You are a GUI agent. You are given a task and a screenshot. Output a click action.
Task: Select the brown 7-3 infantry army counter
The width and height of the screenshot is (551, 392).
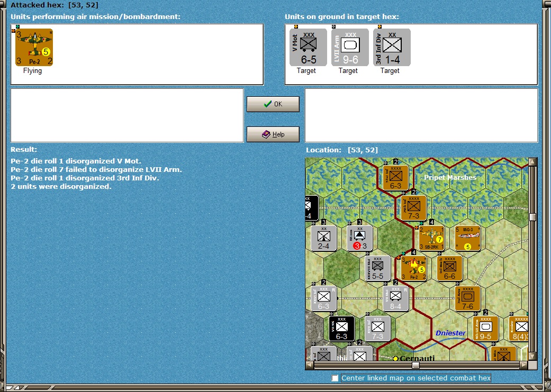(x=413, y=208)
